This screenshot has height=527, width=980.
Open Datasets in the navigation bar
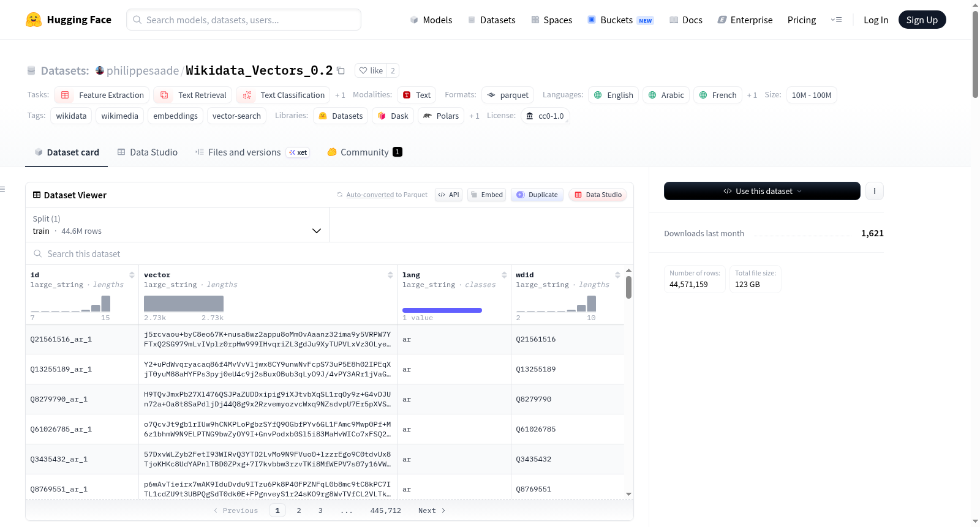point(492,20)
